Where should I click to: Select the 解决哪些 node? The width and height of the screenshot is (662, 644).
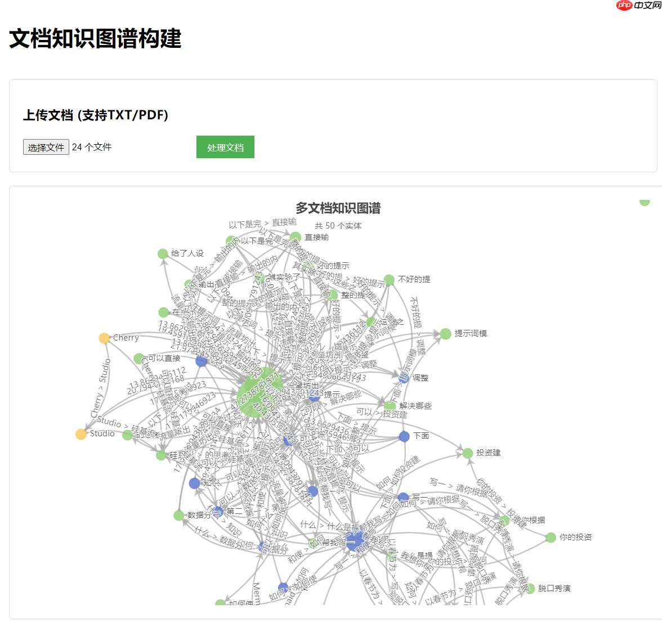(x=389, y=405)
